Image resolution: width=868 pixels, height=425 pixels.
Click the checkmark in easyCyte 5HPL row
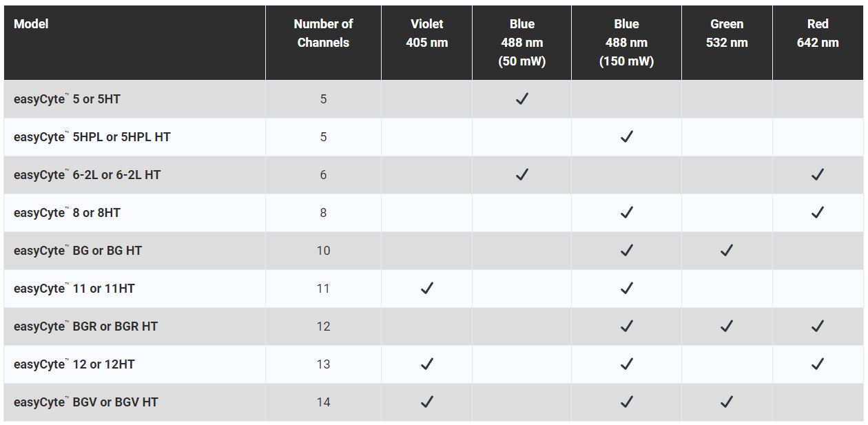pos(626,137)
